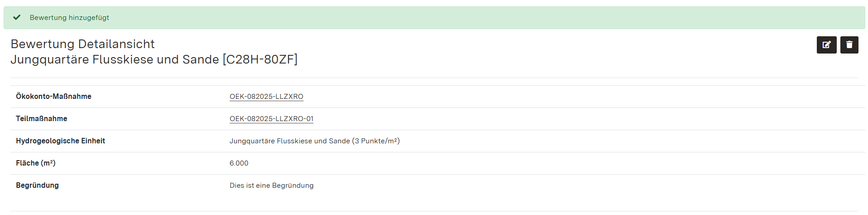Click the text 'Dies ist eine Begründung'
Screen dimensions: 868x215
pos(271,186)
